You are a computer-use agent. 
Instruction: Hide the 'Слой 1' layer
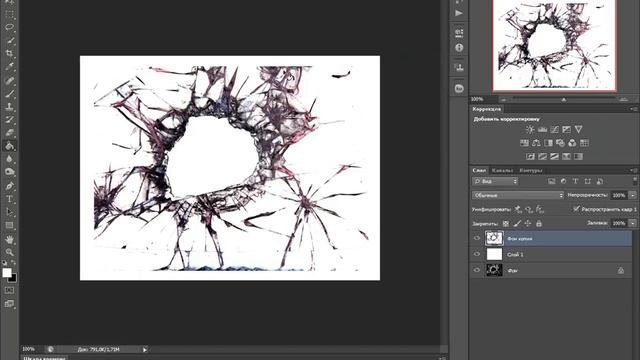[477, 254]
